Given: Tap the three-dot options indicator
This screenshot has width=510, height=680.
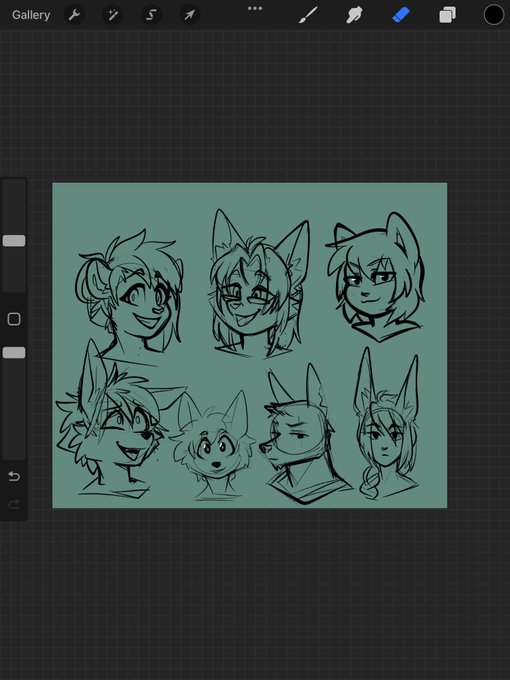Looking at the screenshot, I should click(x=255, y=8).
